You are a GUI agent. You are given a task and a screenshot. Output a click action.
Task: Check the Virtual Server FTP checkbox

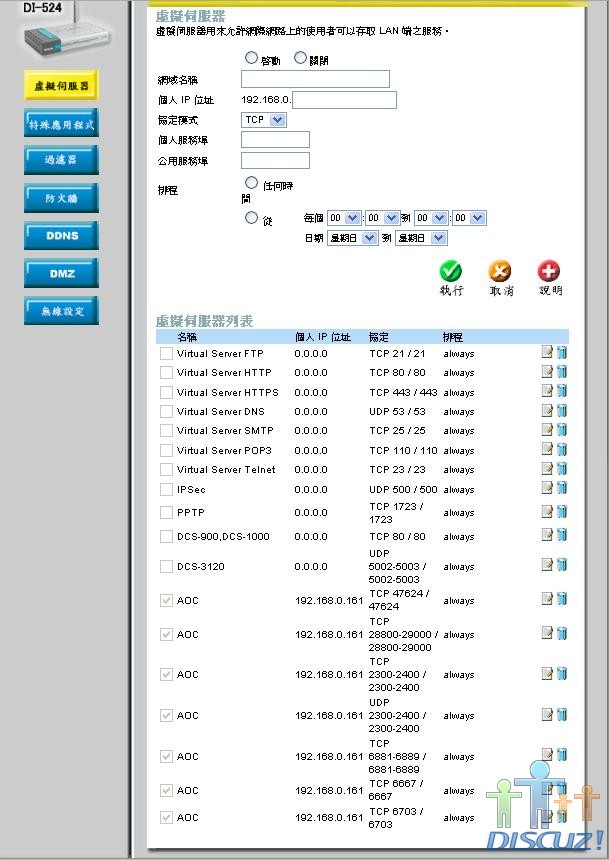click(166, 354)
